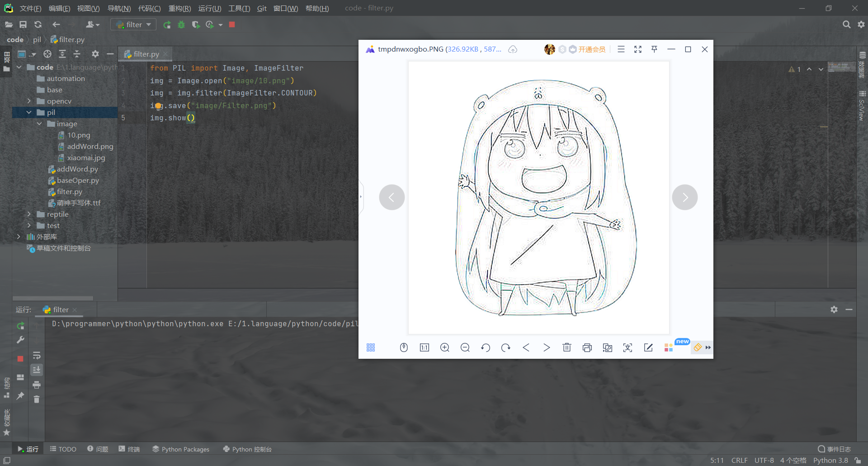Open project panel options gear
Screen dimensions: 868x466
(x=95, y=54)
